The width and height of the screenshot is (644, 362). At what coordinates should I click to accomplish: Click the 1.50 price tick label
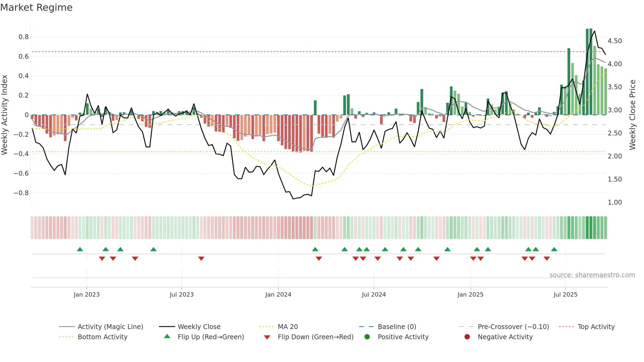coord(615,179)
